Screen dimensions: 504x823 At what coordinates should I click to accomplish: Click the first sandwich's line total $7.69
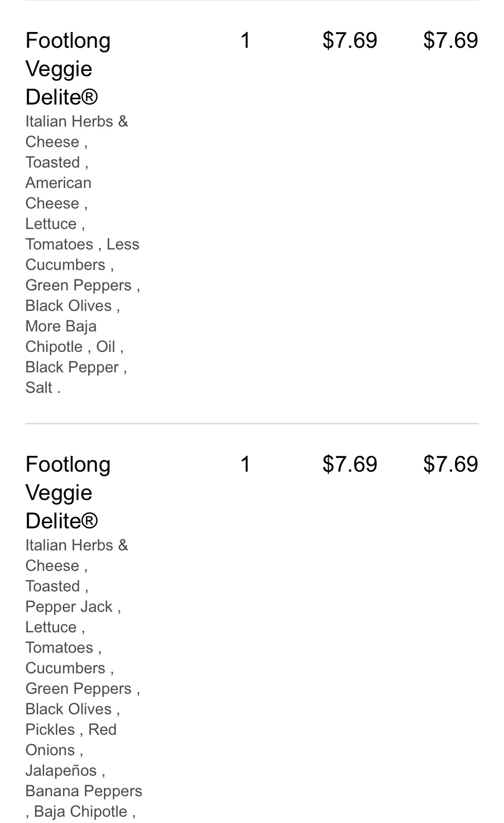coord(450,40)
